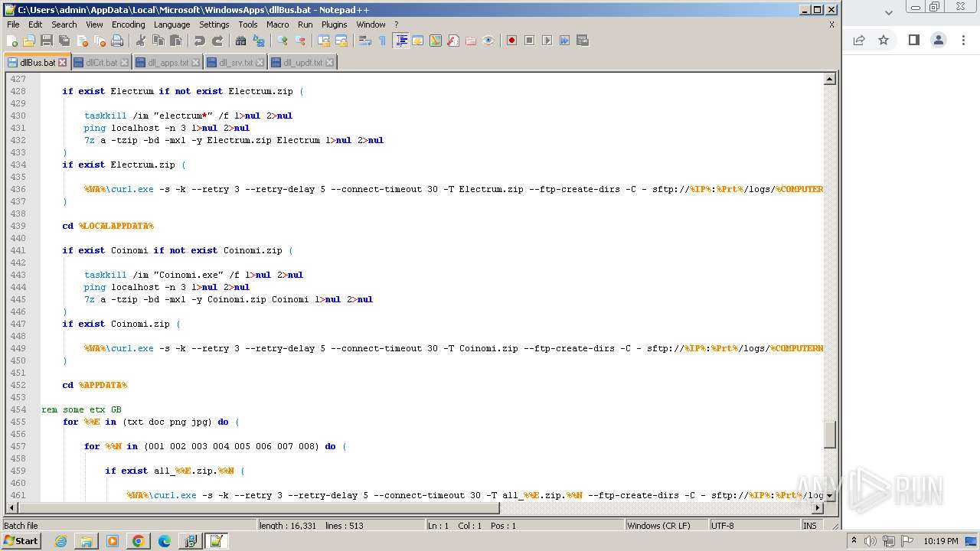Screen dimensions: 980x551
Task: Open the Edit menu
Action: click(x=35, y=24)
